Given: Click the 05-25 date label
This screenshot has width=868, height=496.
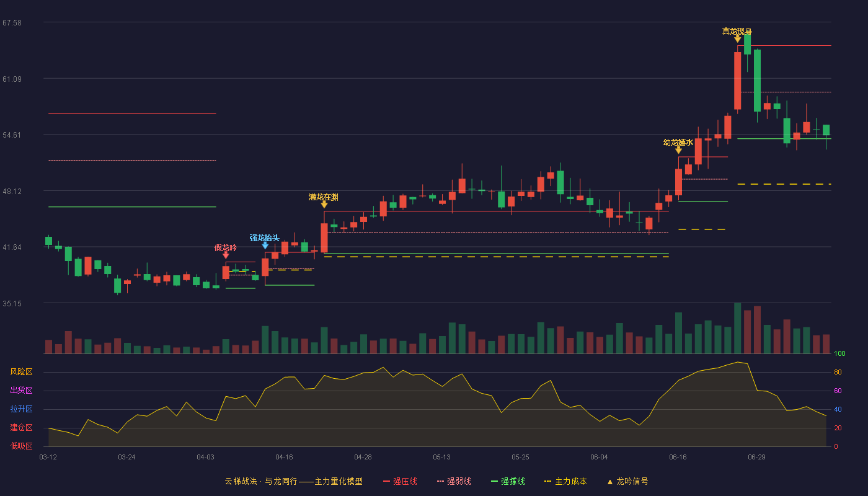Looking at the screenshot, I should [x=520, y=457].
